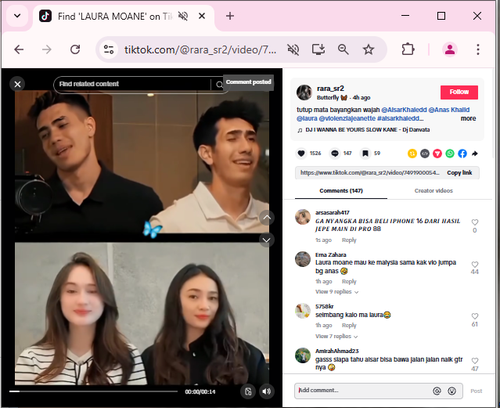Like AmirahAhmad23's comment

click(x=475, y=360)
